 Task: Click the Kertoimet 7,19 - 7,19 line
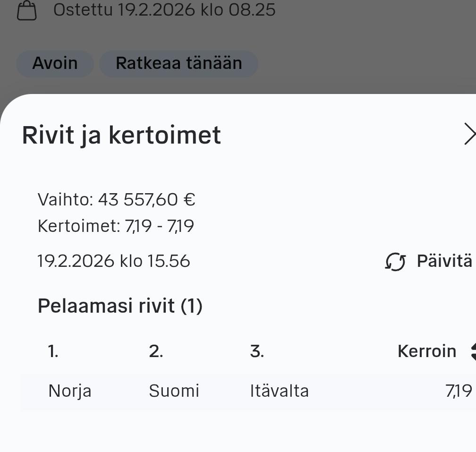(x=116, y=226)
